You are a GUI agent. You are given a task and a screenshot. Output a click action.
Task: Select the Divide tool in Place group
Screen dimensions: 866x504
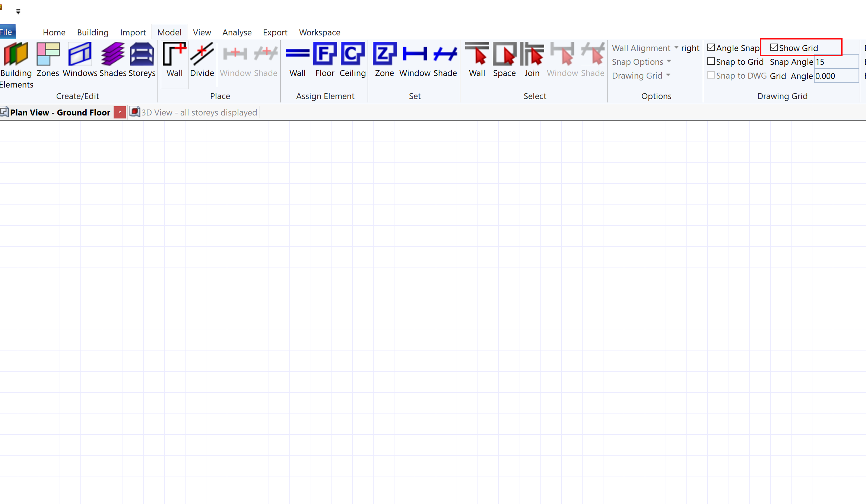coord(202,60)
